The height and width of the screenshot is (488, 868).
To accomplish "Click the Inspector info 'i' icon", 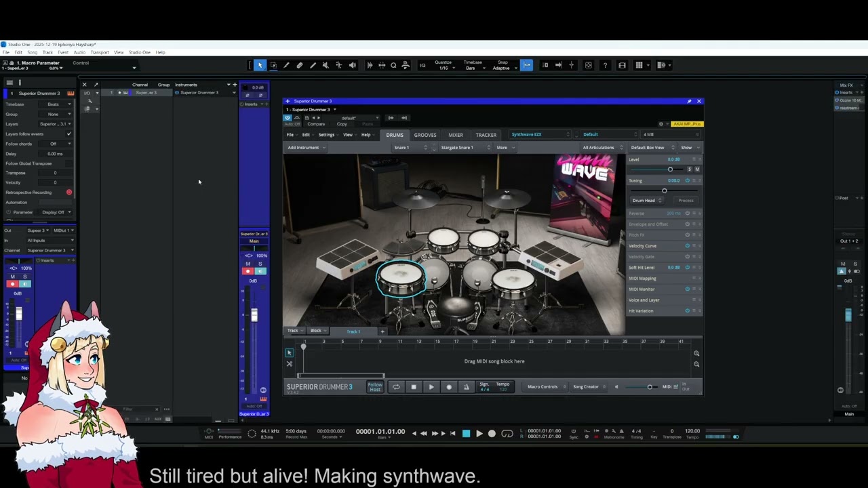I will point(20,83).
